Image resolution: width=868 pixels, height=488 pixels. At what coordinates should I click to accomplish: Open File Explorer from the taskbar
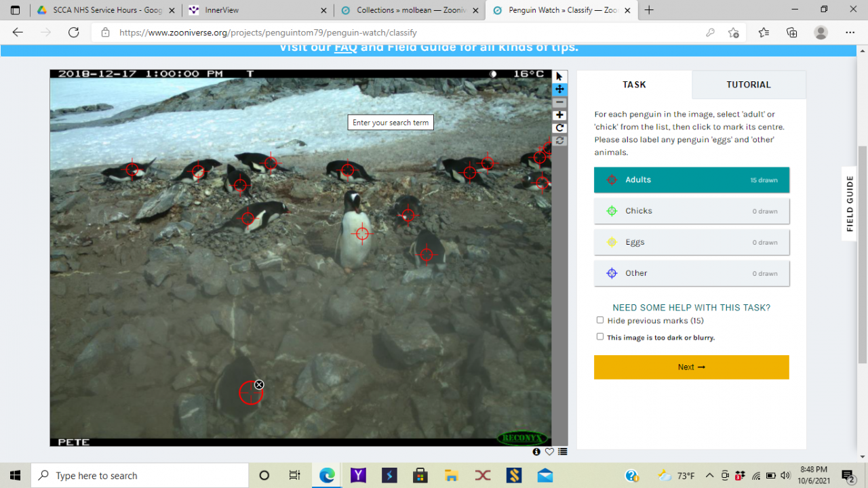point(452,475)
